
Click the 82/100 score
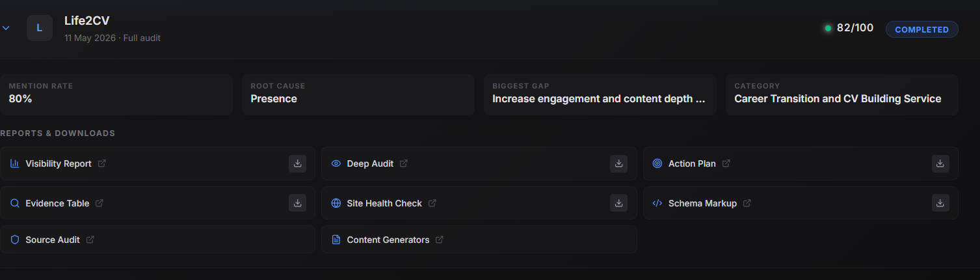(x=855, y=28)
